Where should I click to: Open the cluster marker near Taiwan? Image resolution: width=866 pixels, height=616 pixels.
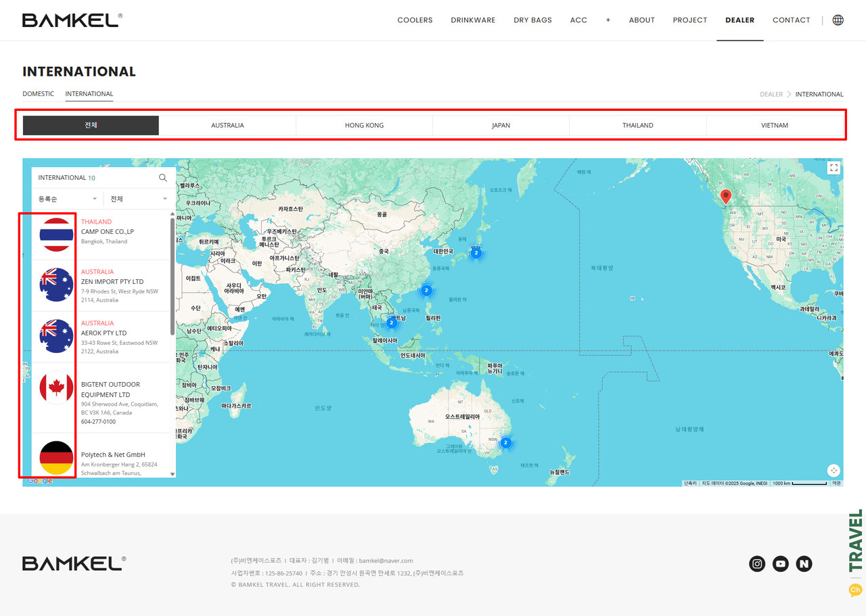(426, 290)
